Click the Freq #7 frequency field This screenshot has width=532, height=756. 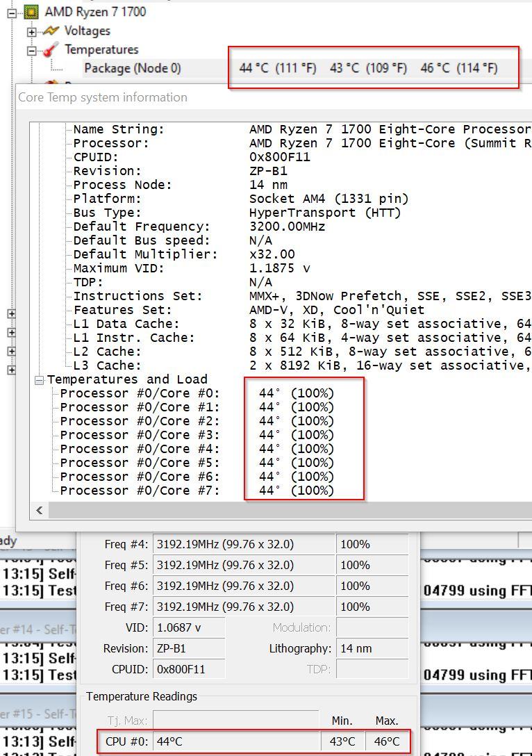tap(243, 607)
